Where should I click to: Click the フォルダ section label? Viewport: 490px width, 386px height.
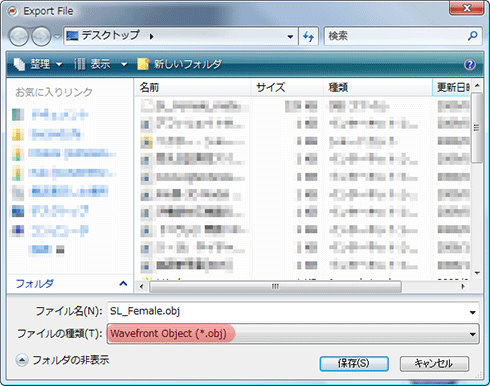click(35, 284)
